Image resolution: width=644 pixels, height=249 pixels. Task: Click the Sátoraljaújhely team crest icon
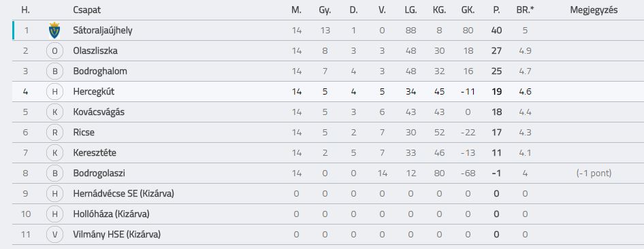point(54,31)
